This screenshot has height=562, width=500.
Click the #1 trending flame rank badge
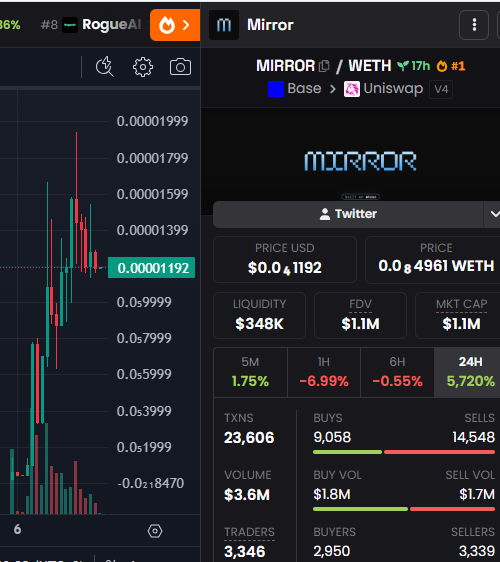(x=451, y=66)
